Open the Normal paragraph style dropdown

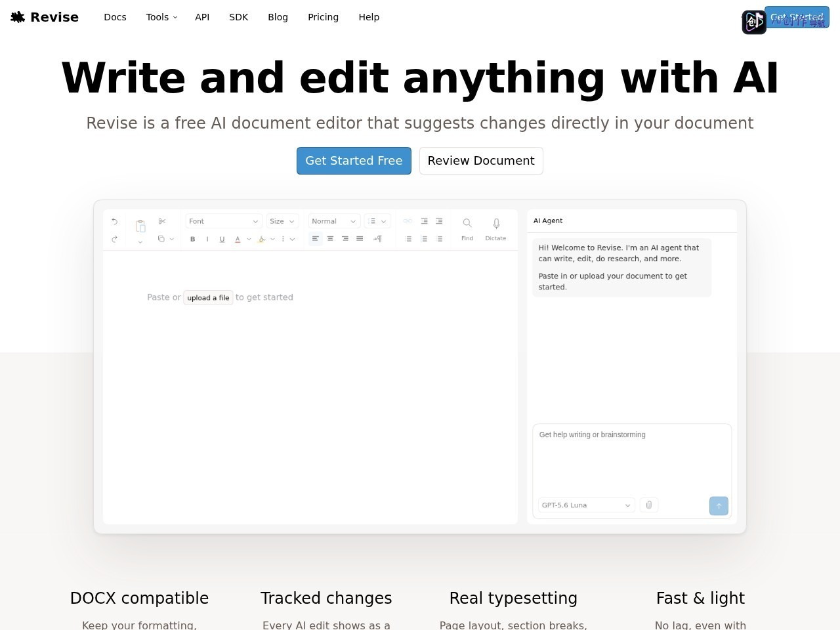point(334,221)
